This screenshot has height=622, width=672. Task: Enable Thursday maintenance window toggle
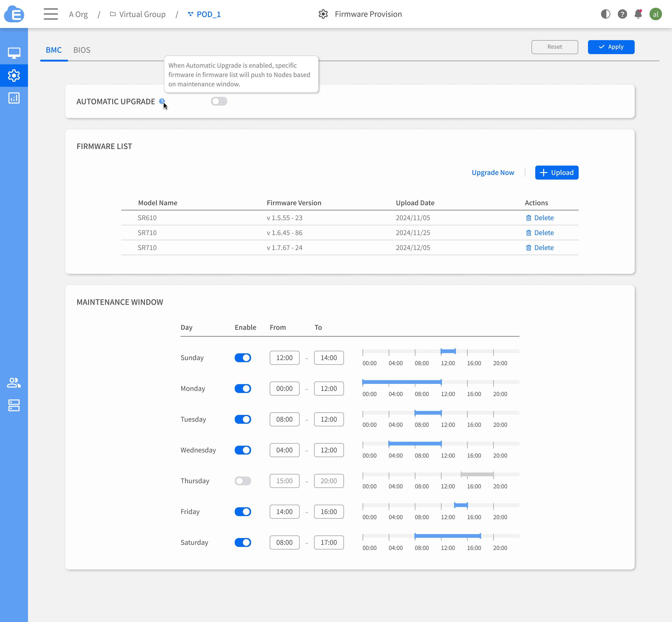243,481
